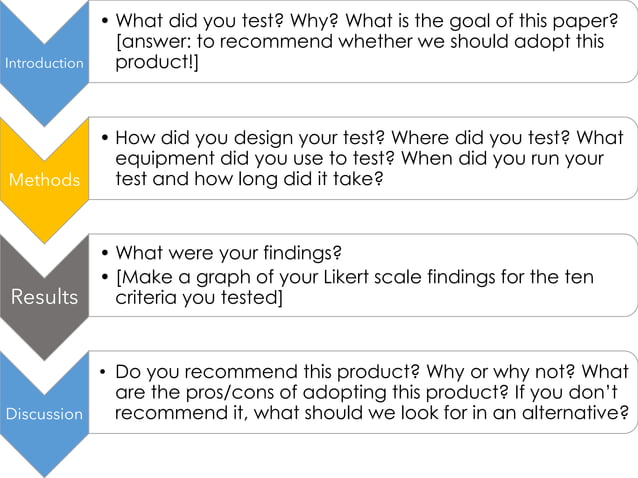This screenshot has width=638, height=478.
Task: Click the blue Introduction chevron shape
Action: point(44,62)
